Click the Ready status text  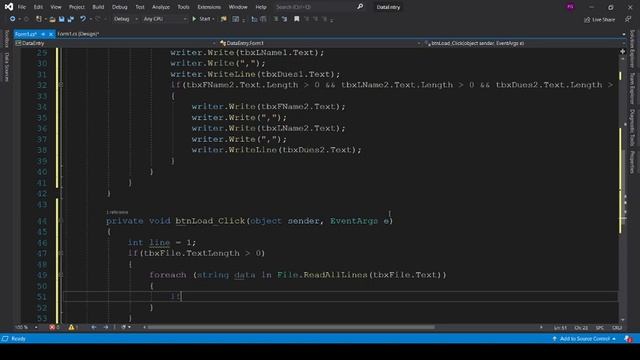pyautogui.click(x=18, y=339)
